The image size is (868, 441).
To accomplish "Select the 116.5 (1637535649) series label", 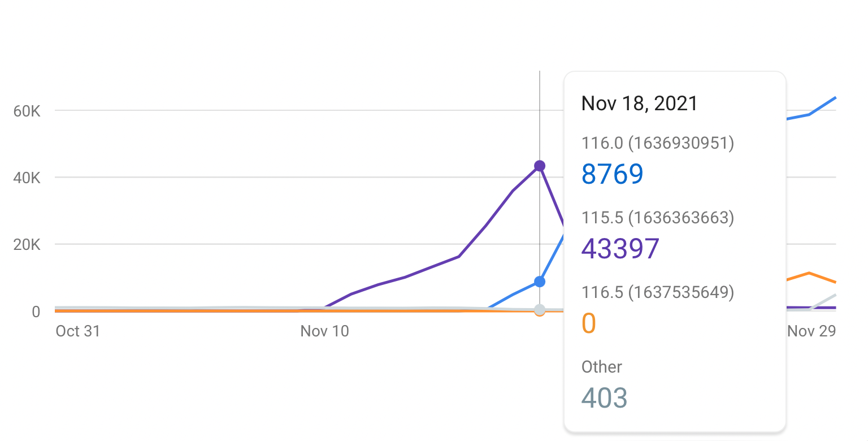I will click(657, 292).
